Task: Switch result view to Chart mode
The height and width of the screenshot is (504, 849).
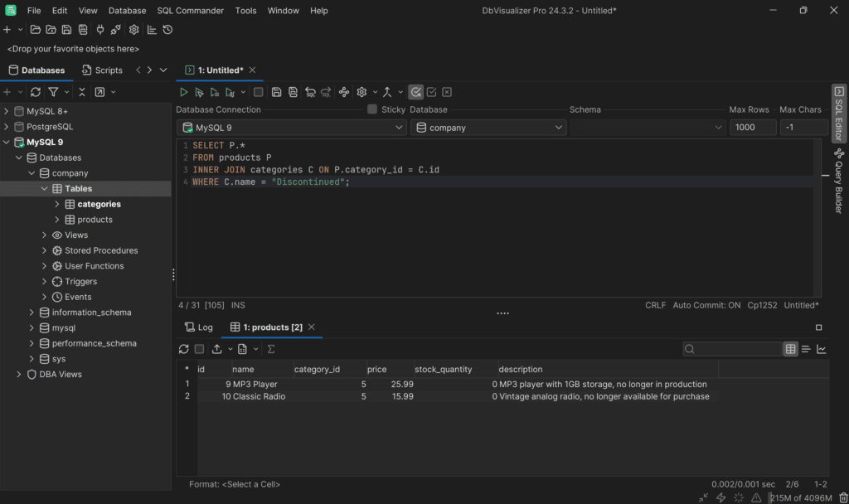Action: tap(822, 349)
